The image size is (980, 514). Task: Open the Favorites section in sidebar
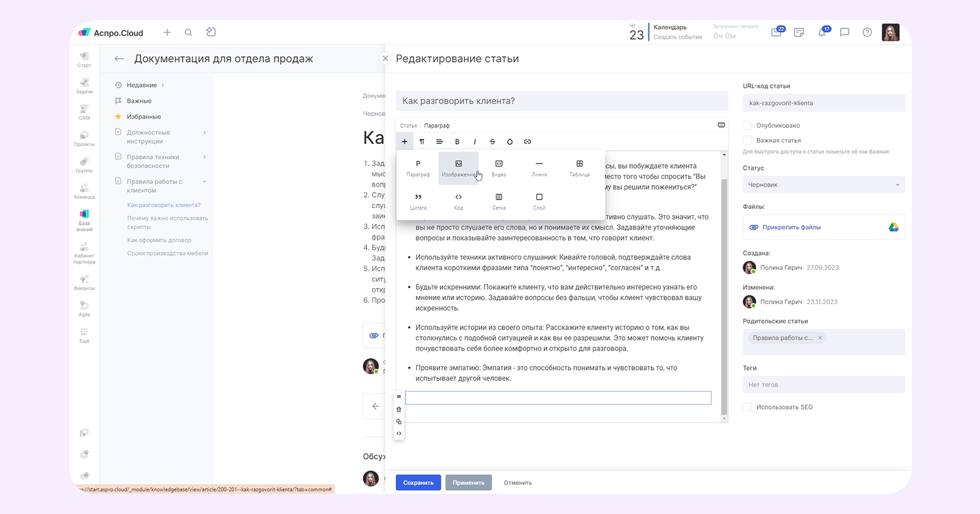[x=143, y=117]
